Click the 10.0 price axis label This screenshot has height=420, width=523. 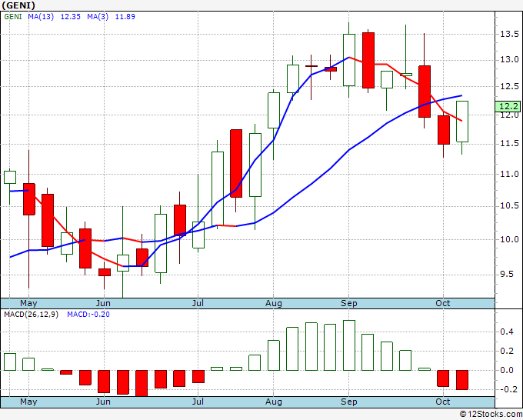(509, 239)
